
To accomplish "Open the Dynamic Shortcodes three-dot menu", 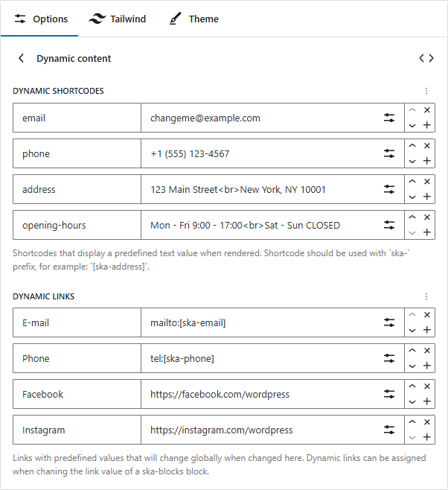I will tap(426, 91).
